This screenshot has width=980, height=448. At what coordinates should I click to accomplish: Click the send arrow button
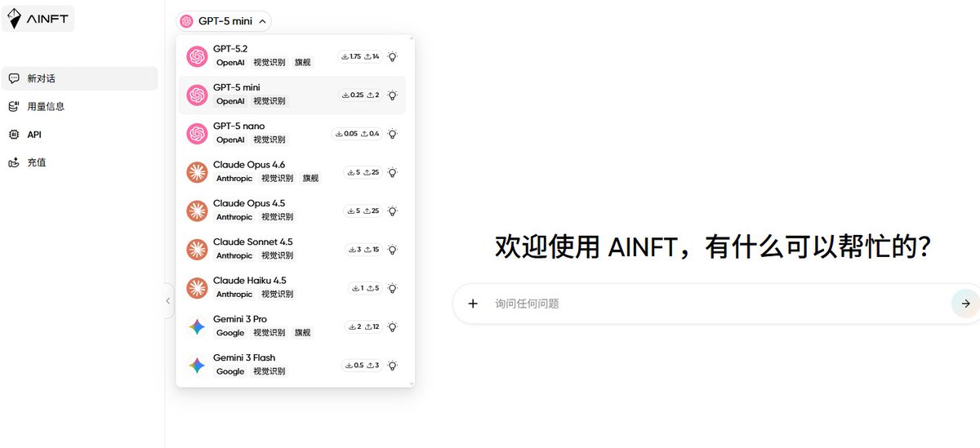tap(965, 304)
